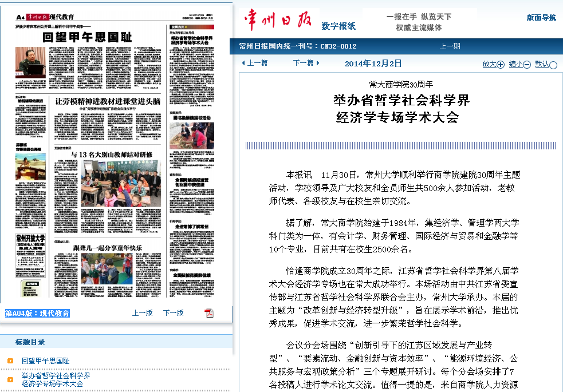Click the 第A04版：现代教育 page label

point(38,313)
